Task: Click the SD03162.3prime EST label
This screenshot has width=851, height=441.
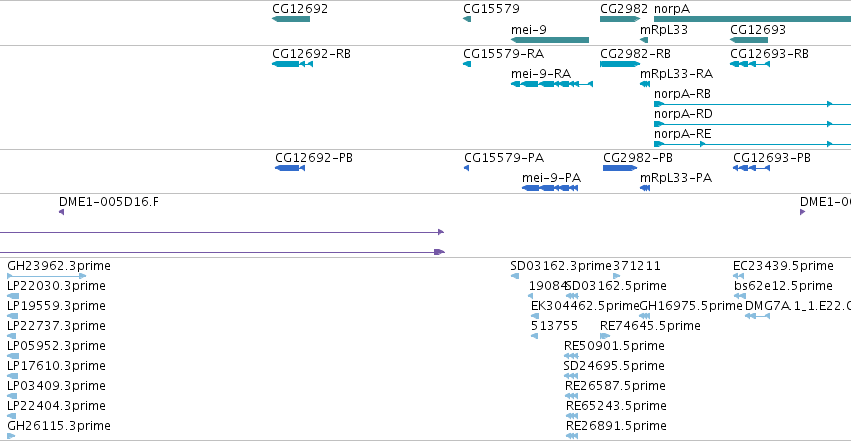Action: [561, 266]
